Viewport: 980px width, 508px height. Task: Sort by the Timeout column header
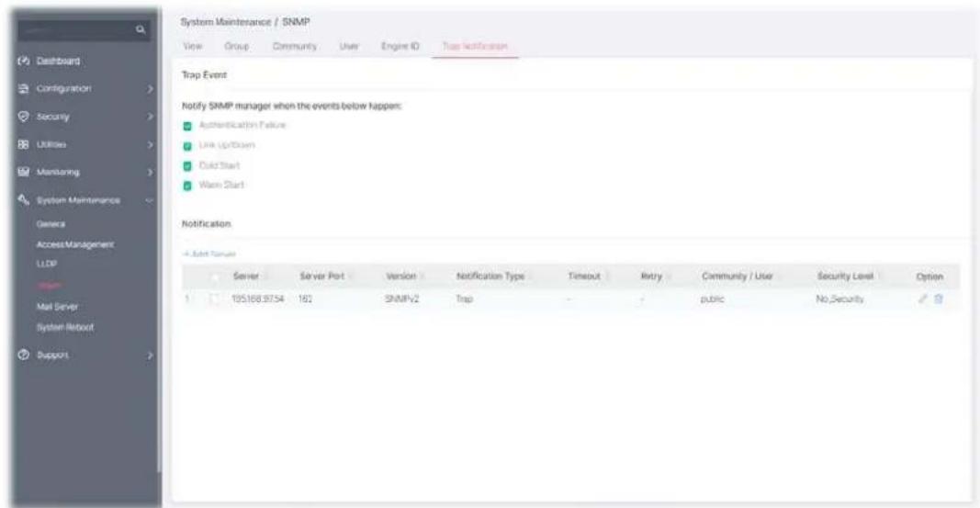[x=584, y=277]
